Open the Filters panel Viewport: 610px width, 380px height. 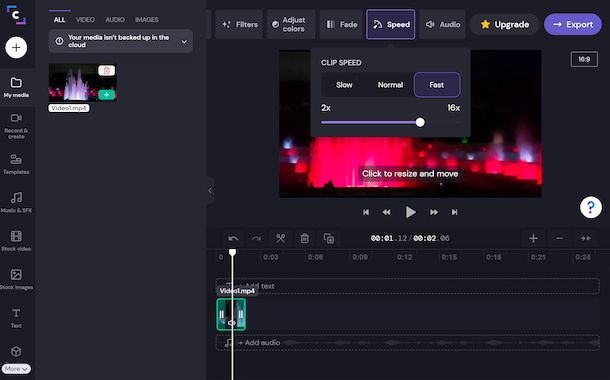click(x=239, y=24)
